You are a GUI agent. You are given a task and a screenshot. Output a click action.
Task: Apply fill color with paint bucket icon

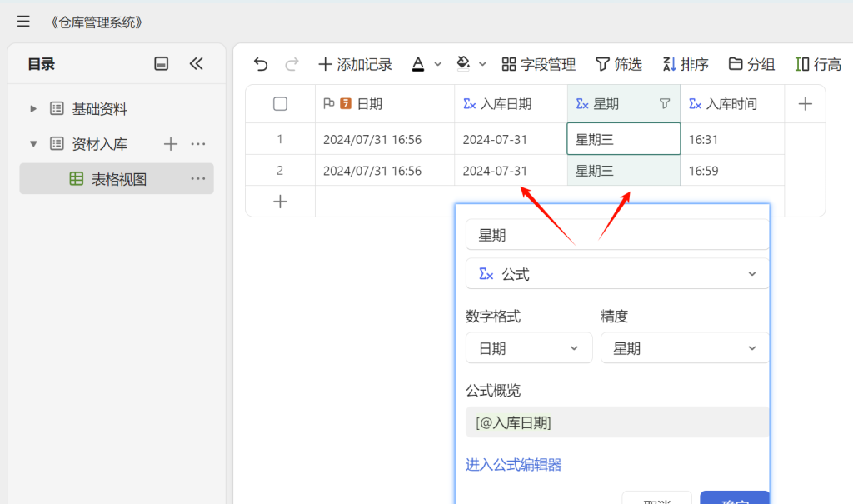[x=463, y=64]
